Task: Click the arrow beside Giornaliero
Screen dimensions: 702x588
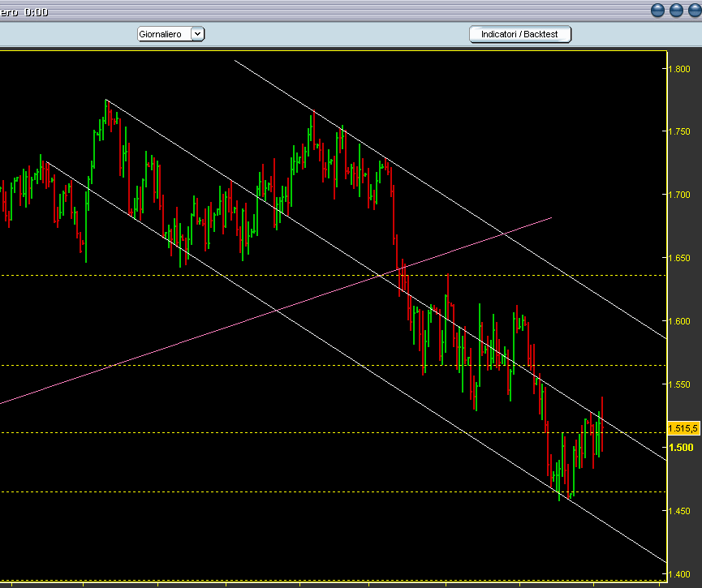Action: (197, 34)
